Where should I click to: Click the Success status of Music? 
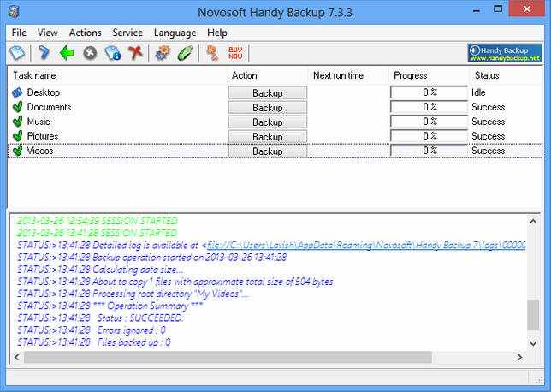tap(488, 122)
